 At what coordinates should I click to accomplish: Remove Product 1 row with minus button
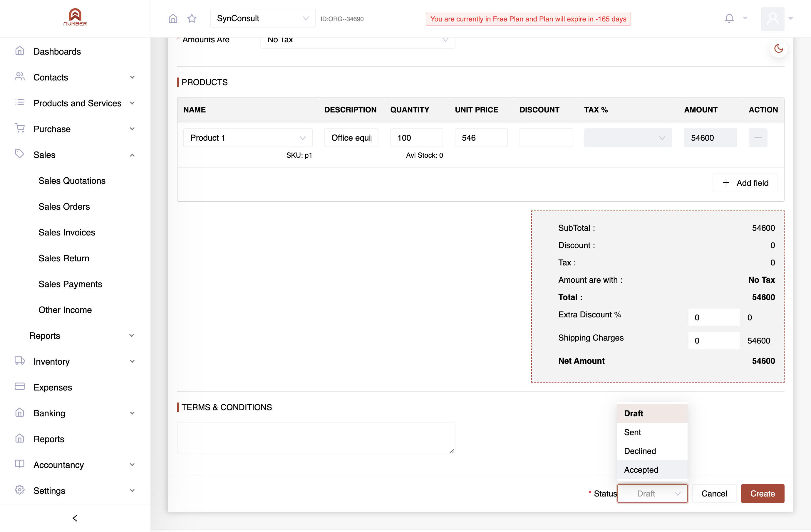758,137
